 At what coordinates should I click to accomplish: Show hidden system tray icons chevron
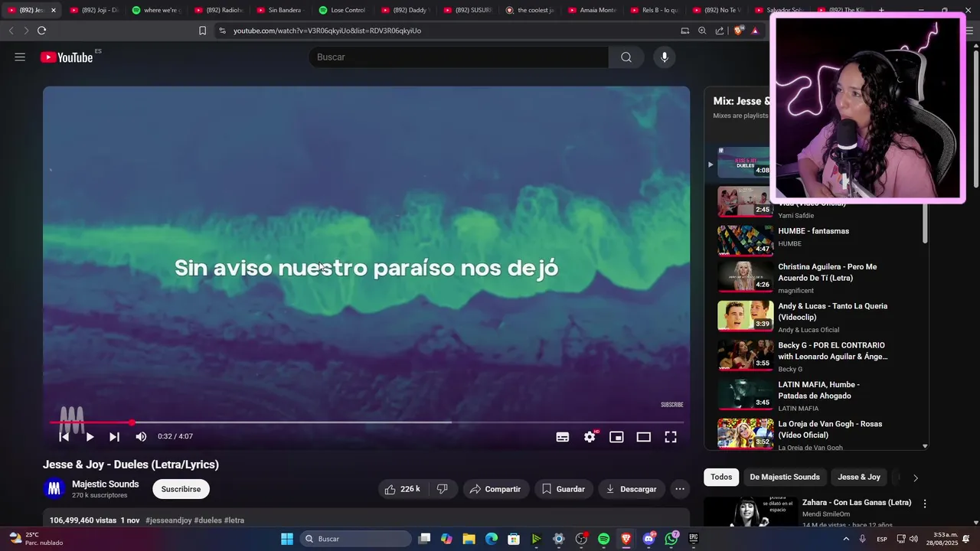pyautogui.click(x=846, y=539)
